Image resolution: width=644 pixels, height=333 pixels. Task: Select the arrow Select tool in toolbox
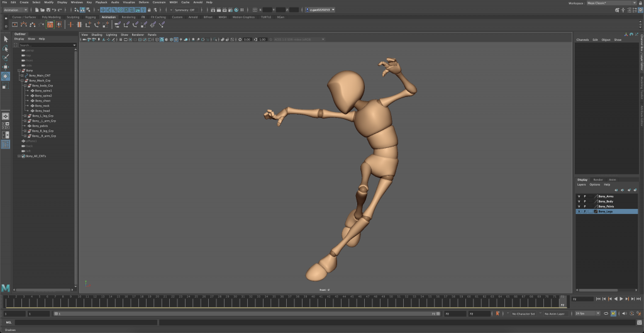point(6,39)
